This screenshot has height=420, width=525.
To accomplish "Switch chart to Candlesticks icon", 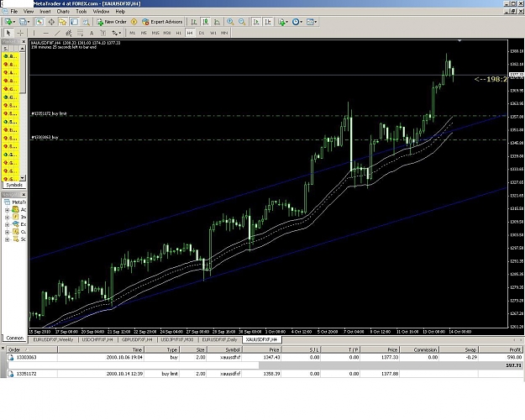I will (206, 22).
